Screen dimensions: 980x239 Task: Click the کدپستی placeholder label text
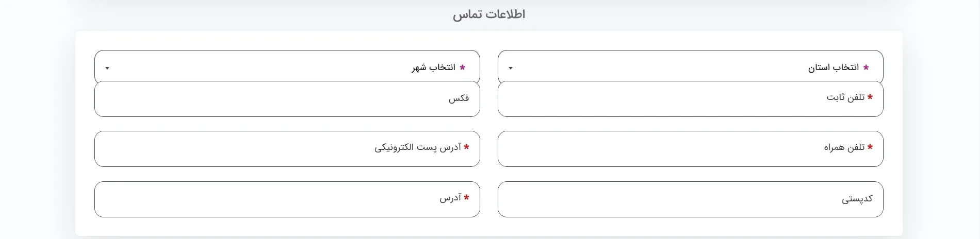click(857, 199)
